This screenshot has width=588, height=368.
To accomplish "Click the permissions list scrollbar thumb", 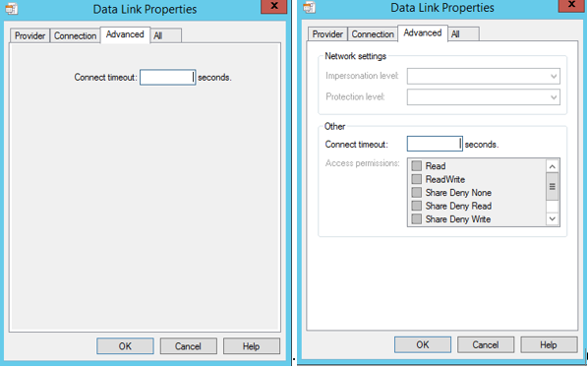I will (553, 186).
